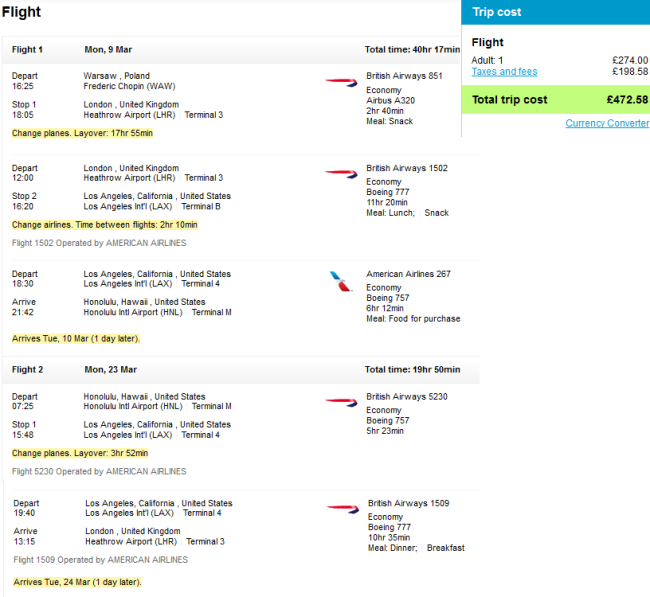Click the American Airlines logo for flight 267
The image size is (650, 597).
point(341,281)
